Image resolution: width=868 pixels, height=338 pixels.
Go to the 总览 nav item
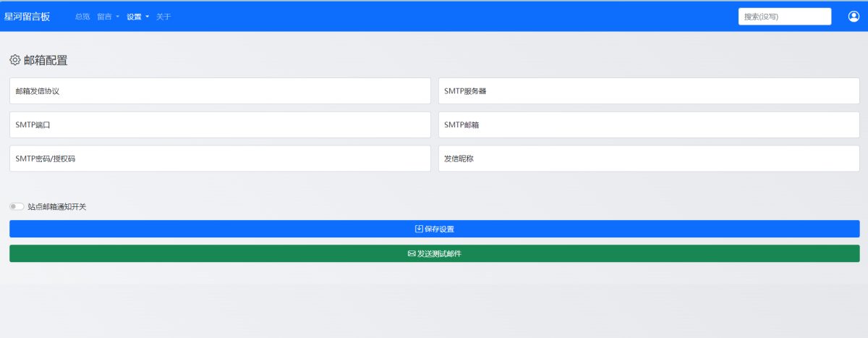[82, 17]
